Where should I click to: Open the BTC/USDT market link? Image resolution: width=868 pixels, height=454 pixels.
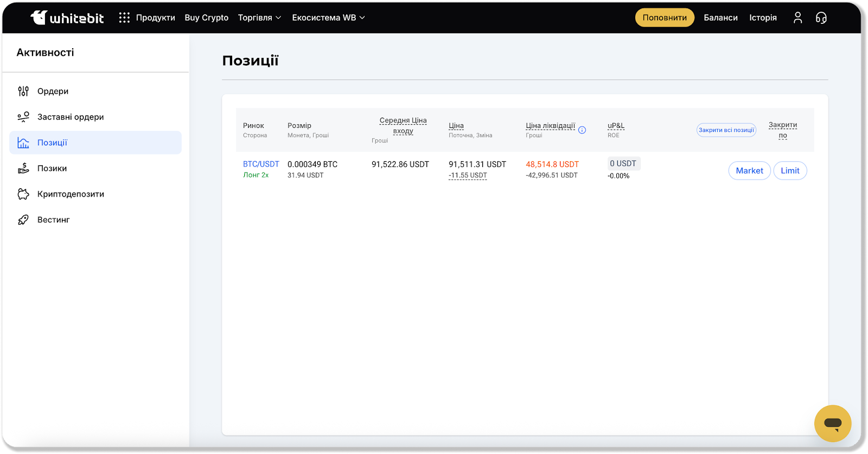(x=261, y=164)
